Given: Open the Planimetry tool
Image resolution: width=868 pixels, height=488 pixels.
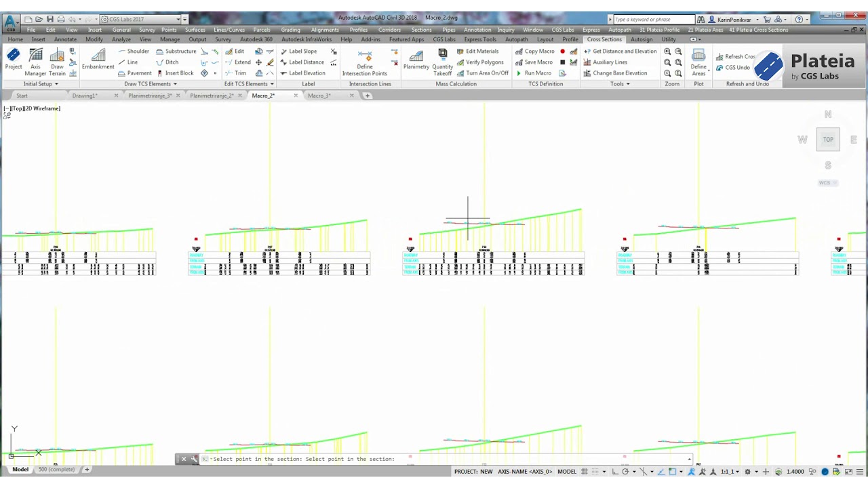Looking at the screenshot, I should coord(416,59).
